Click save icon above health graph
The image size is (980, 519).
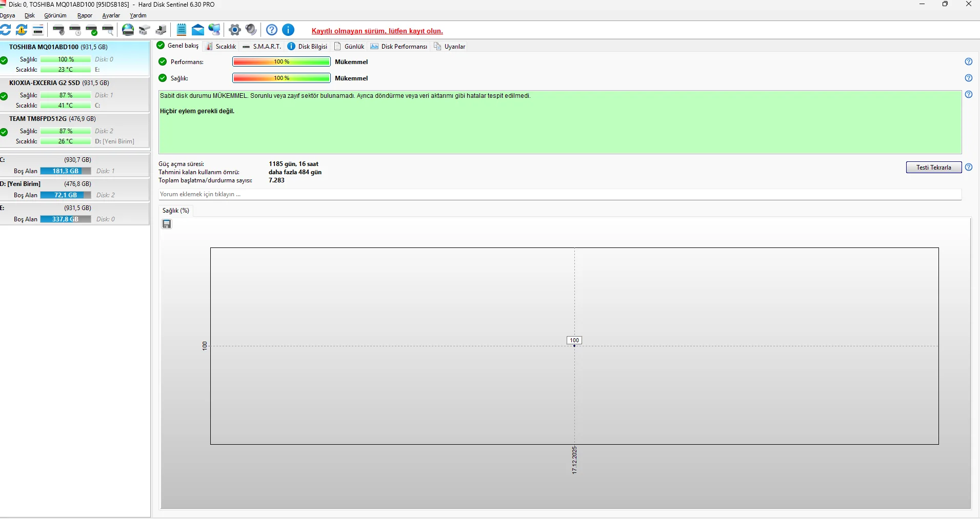pyautogui.click(x=167, y=224)
